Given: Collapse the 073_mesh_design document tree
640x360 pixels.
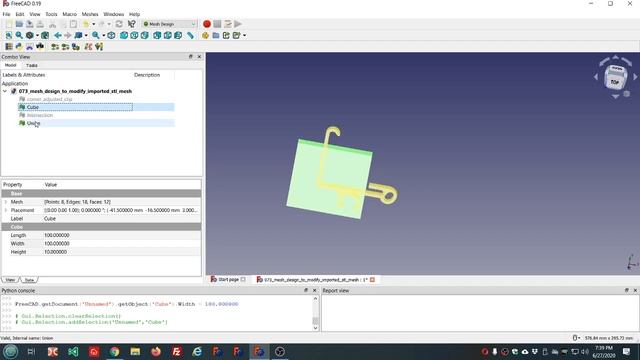Looking at the screenshot, I should coord(5,91).
